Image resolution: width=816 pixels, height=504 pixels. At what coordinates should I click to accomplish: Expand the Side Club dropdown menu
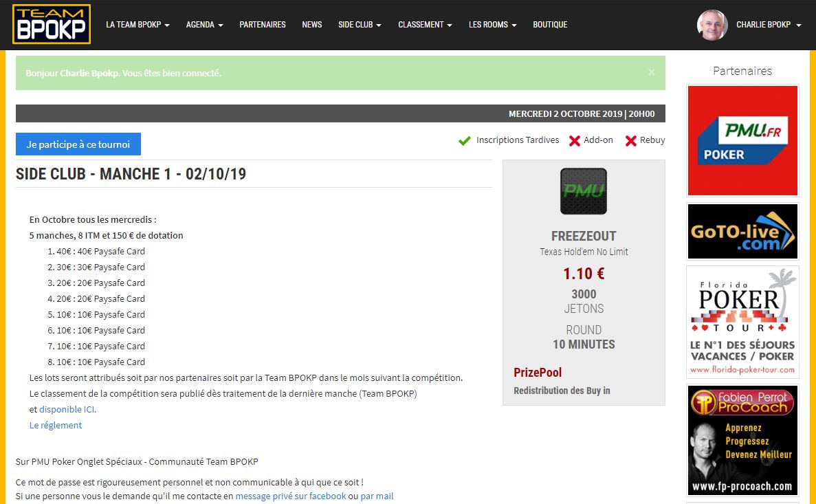(x=360, y=25)
